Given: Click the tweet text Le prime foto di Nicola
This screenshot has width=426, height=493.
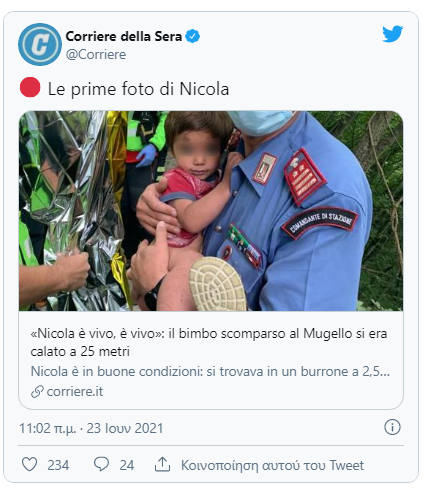Looking at the screenshot, I should click(x=138, y=89).
